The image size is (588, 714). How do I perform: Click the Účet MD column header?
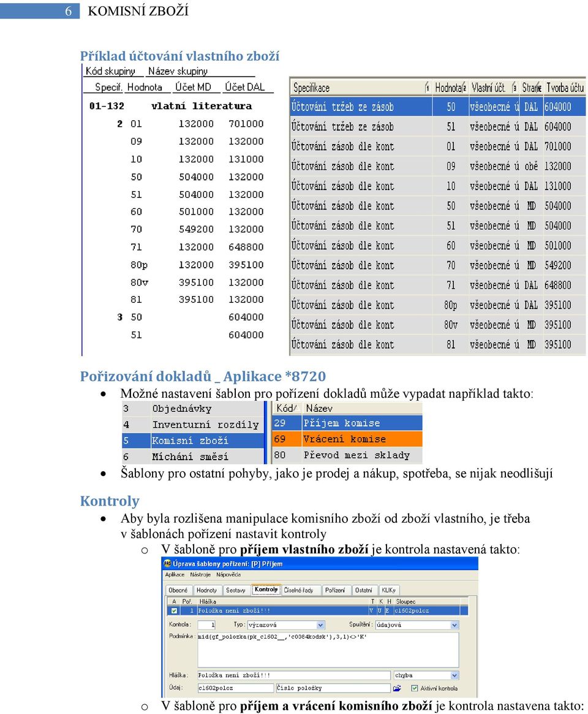(193, 87)
